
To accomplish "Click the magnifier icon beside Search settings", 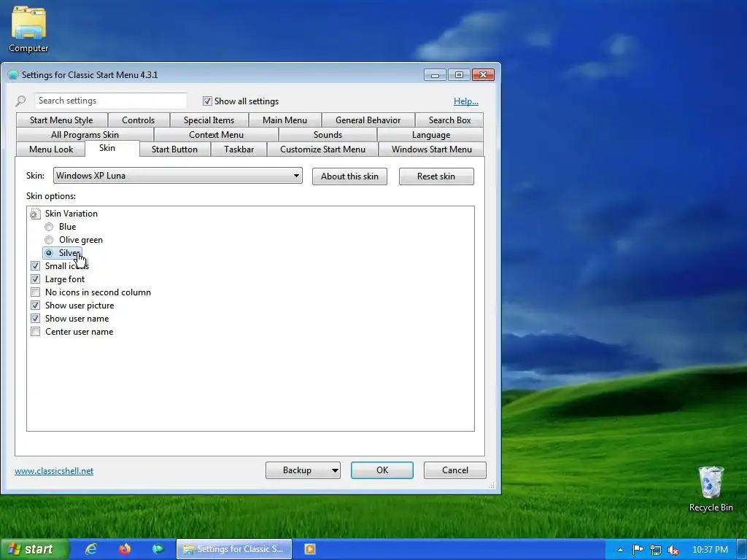I will [20, 101].
